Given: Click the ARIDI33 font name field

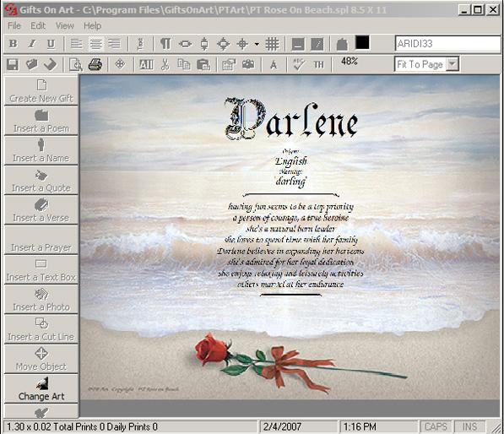Looking at the screenshot, I should point(447,43).
